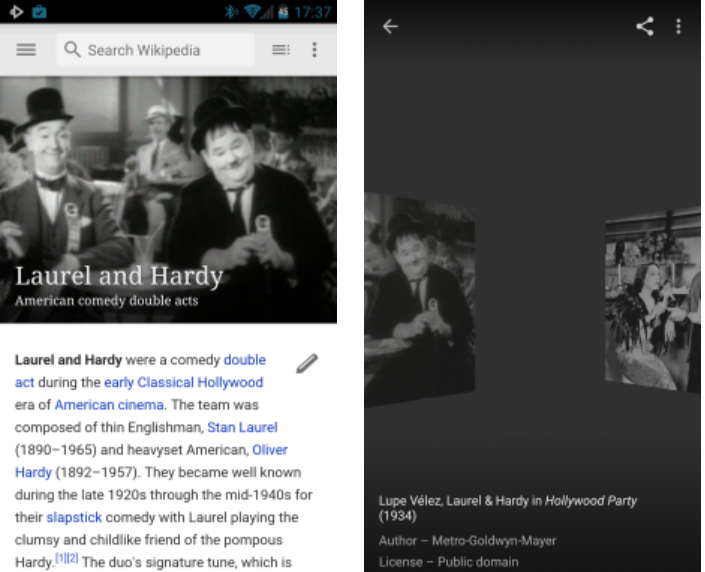705x572 pixels.
Task: Open the 'American cinema' link
Action: pos(109,405)
